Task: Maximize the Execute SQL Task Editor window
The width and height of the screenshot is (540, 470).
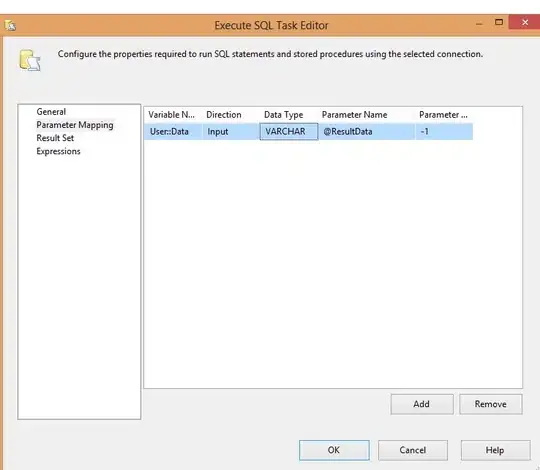Action: 499,22
